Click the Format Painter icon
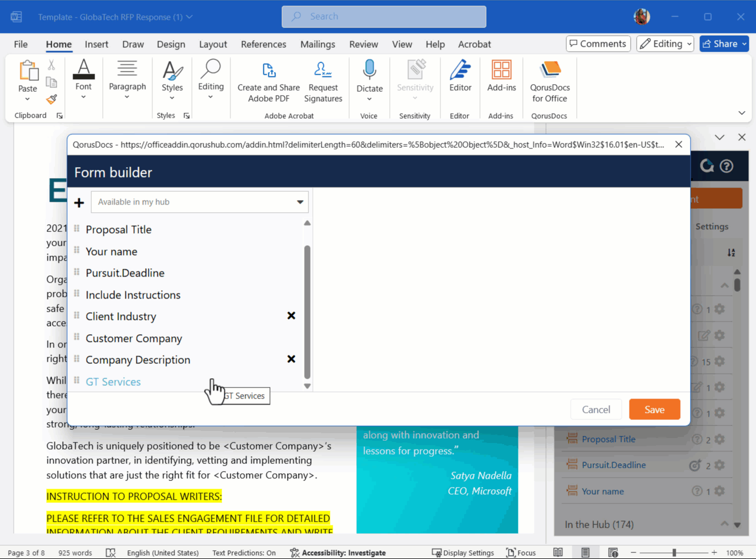756x559 pixels. 51,99
